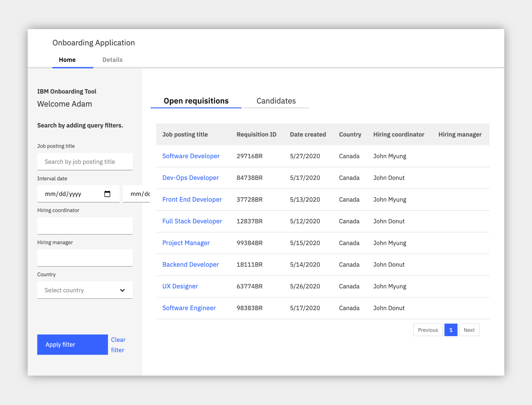Image resolution: width=532 pixels, height=405 pixels.
Task: Click the Hiring coordinator column header
Action: pyautogui.click(x=399, y=135)
